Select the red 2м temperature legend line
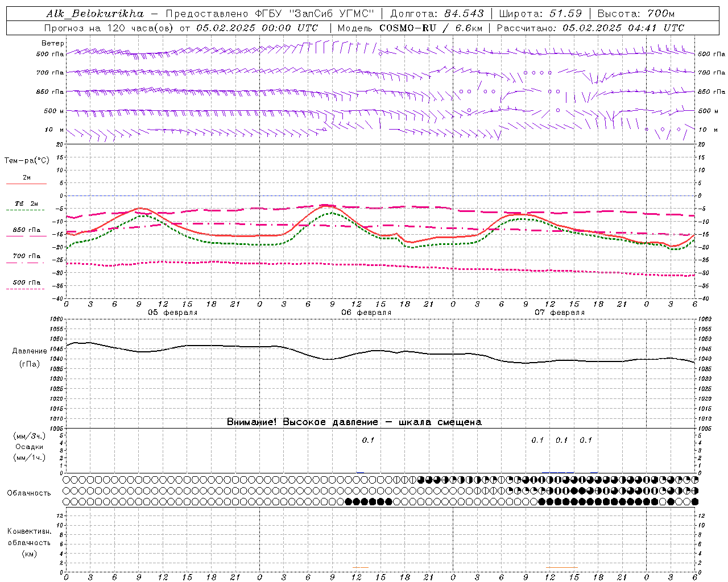The image size is (728, 582). [26, 184]
